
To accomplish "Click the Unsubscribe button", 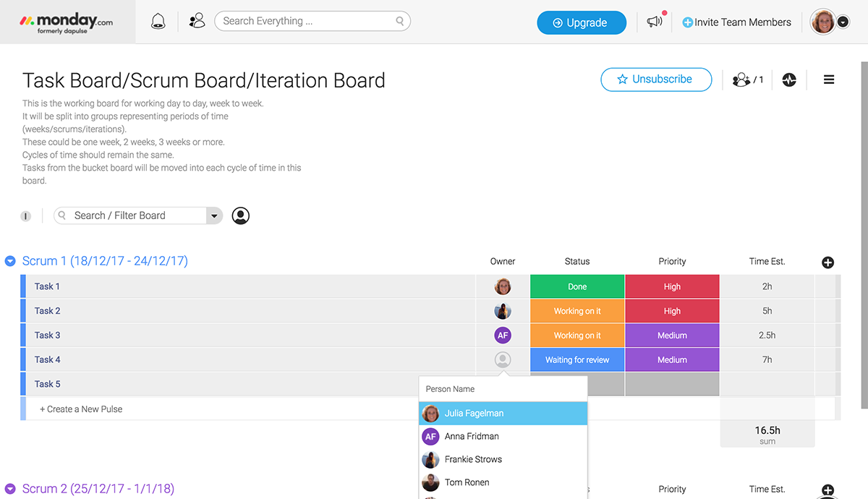I will click(x=656, y=80).
